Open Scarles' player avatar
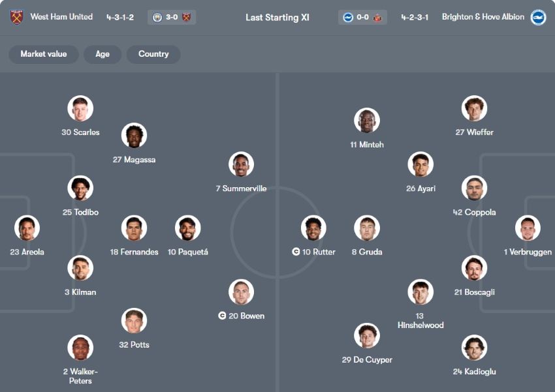 pos(80,108)
